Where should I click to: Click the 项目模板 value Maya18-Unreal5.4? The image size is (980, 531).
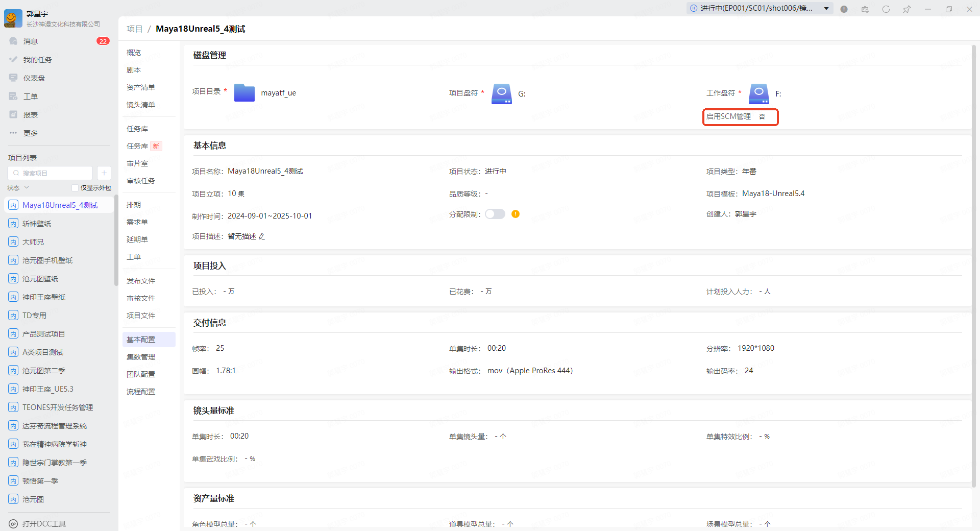[x=773, y=194]
